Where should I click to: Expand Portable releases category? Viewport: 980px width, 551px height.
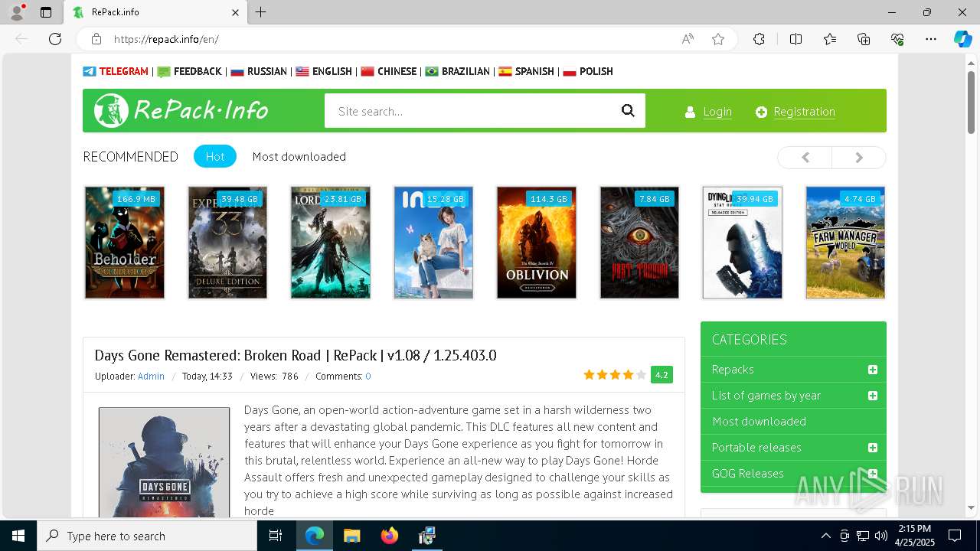pos(872,448)
